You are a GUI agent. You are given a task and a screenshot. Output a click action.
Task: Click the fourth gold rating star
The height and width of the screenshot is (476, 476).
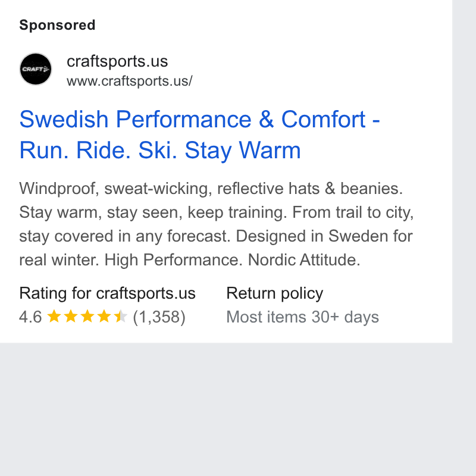104,316
